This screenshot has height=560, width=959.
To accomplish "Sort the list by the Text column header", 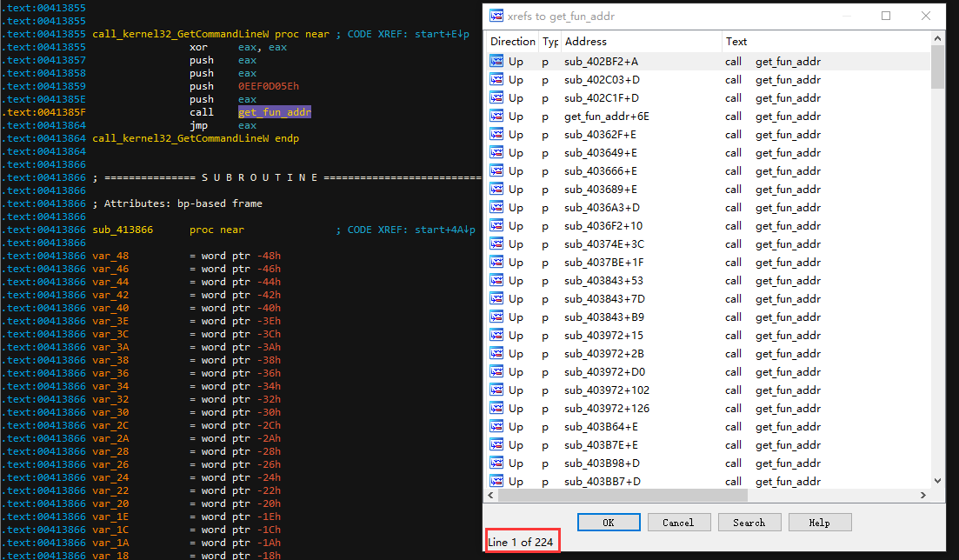I will (x=736, y=41).
